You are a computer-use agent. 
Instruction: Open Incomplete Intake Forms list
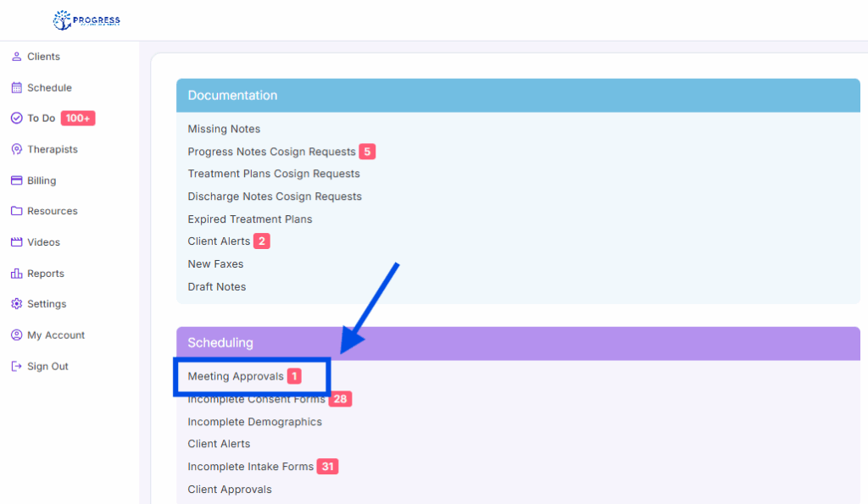[251, 467]
